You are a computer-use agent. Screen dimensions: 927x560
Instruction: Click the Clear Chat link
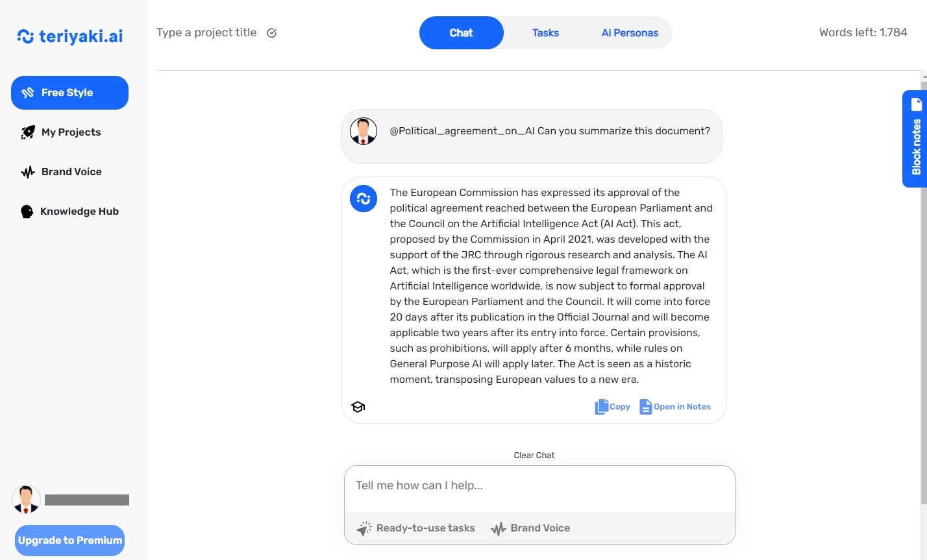(534, 456)
